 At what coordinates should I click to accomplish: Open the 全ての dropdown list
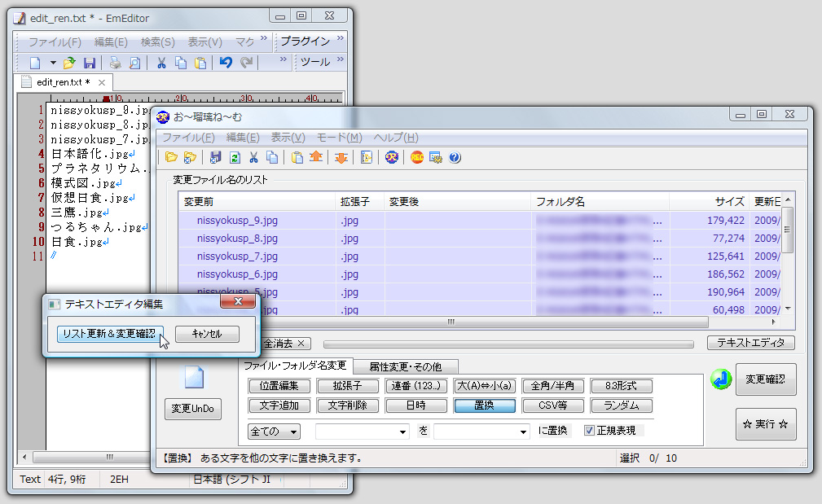272,431
